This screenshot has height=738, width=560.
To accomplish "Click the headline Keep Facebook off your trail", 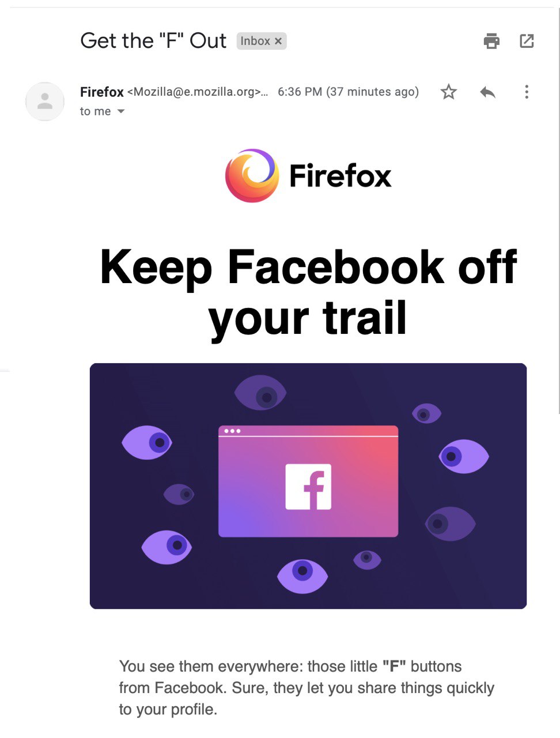I will click(308, 292).
